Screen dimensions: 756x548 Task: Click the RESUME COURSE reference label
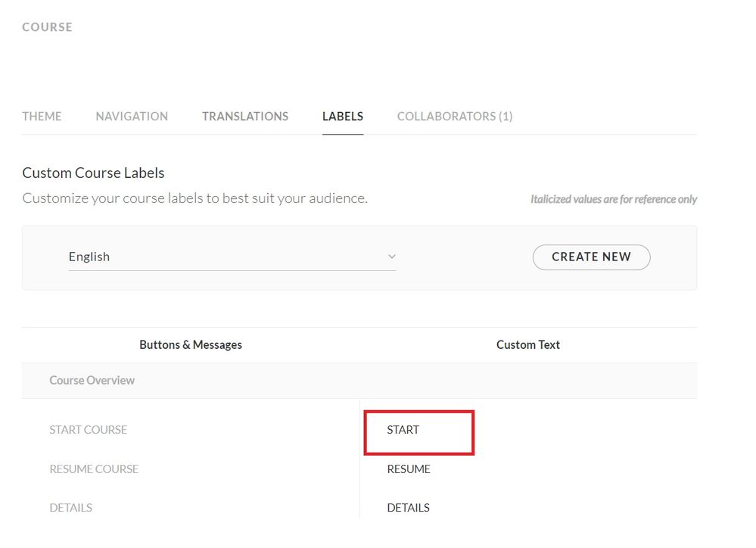coord(94,469)
